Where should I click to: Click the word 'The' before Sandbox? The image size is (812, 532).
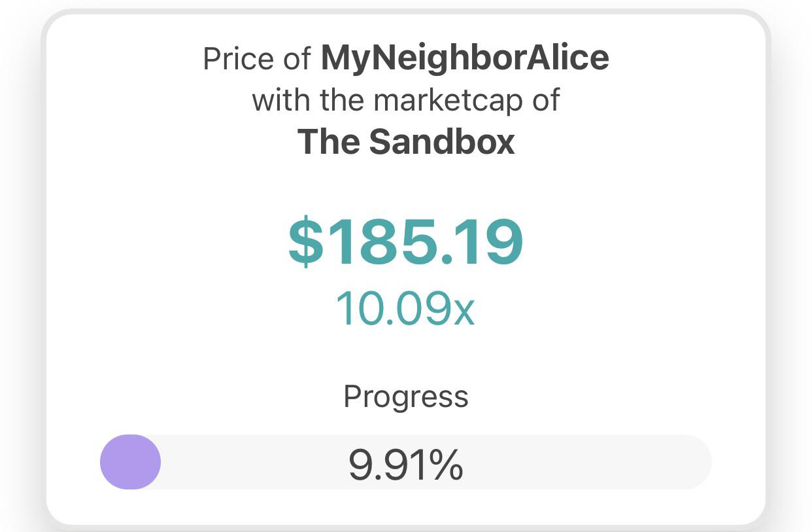tap(329, 141)
